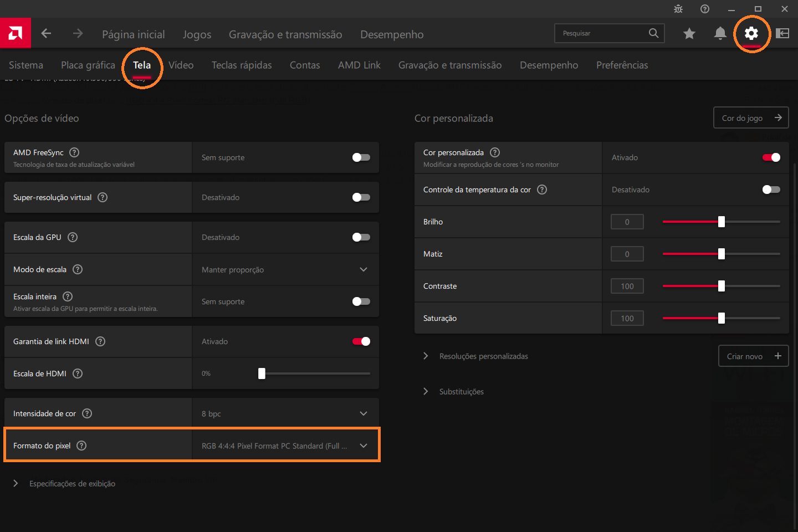Show help for Super-resolução virtual
The image size is (798, 532).
click(x=103, y=197)
